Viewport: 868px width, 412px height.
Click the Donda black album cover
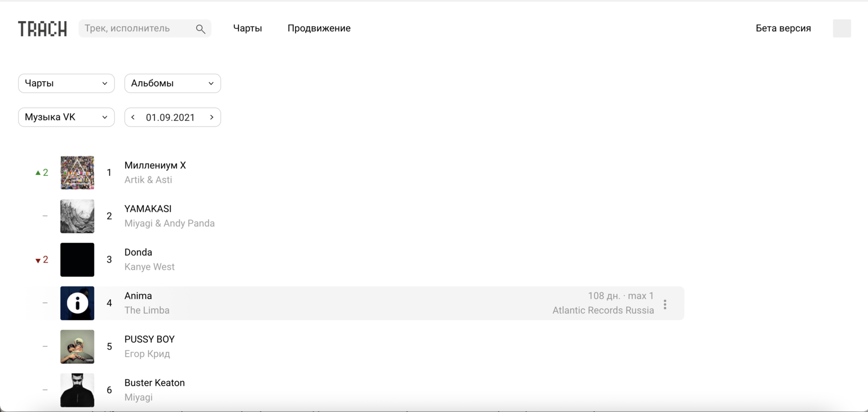(x=78, y=260)
